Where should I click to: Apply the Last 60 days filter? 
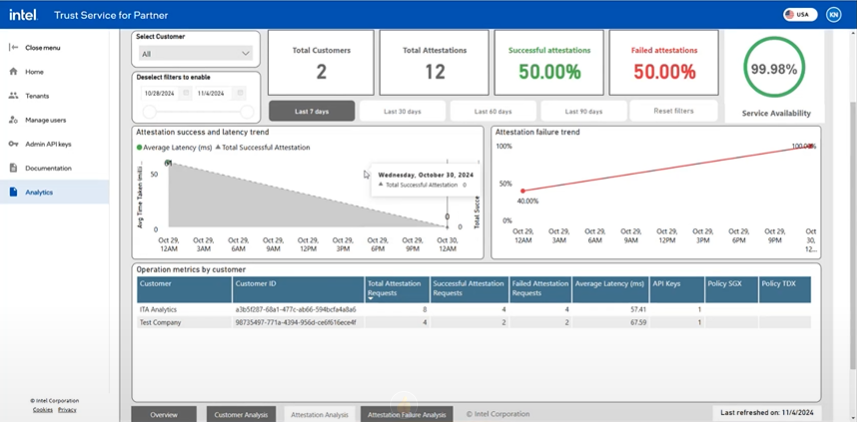[x=493, y=112]
